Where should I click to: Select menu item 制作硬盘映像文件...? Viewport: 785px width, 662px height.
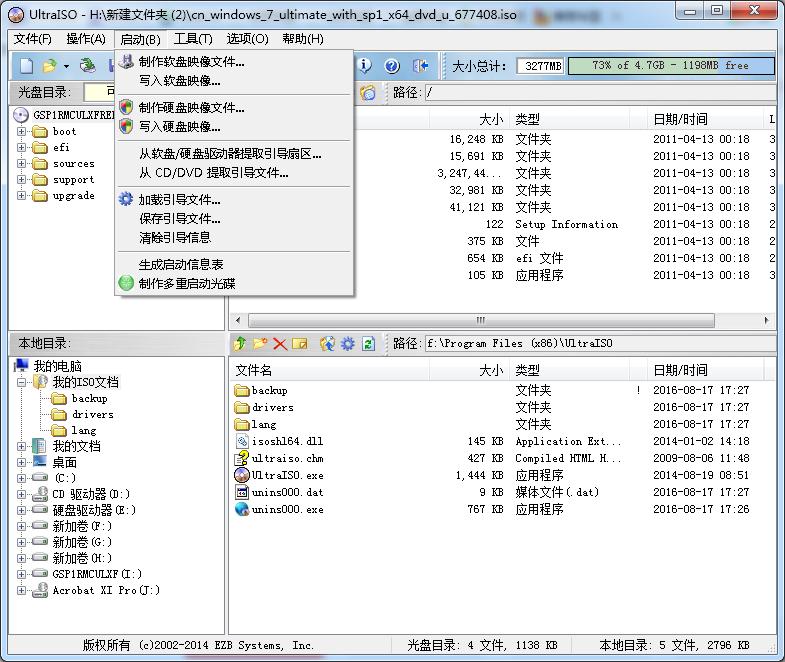pyautogui.click(x=234, y=108)
